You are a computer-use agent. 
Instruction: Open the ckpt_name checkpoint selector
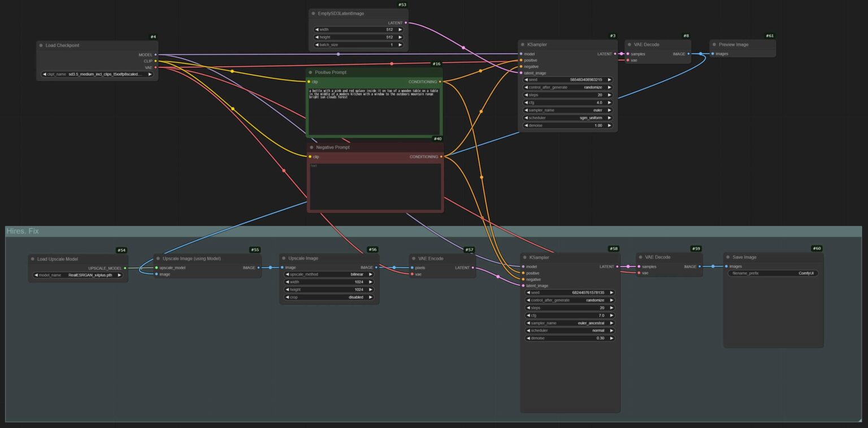97,74
